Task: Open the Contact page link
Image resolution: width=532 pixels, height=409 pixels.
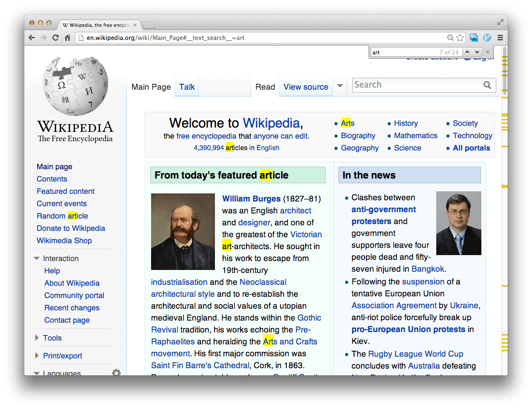Action: click(67, 320)
